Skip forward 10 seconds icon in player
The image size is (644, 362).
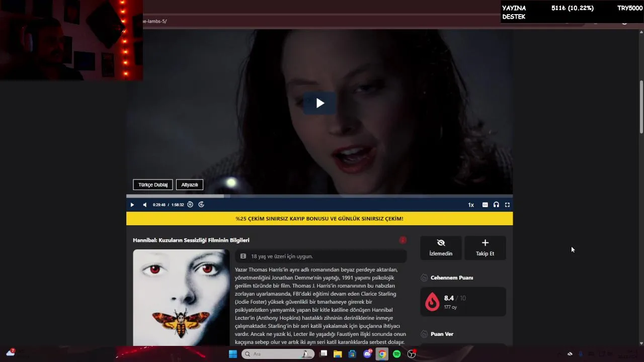(201, 204)
